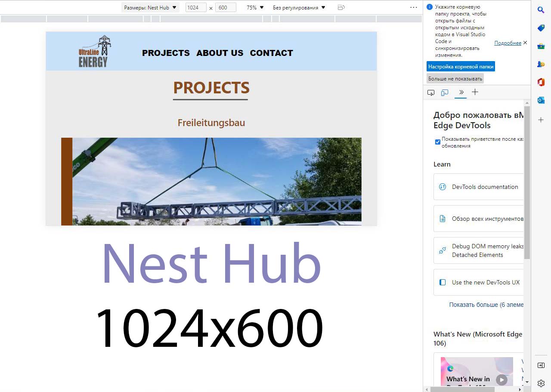Click CONTACT in the site navigation

(x=271, y=53)
